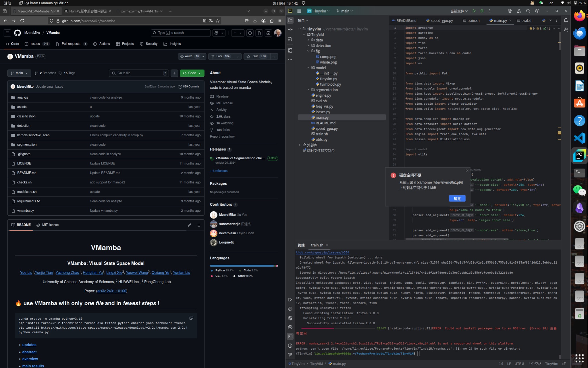Expand the segmentation folder in project tree
The height and width of the screenshot is (368, 588).
tap(308, 90)
